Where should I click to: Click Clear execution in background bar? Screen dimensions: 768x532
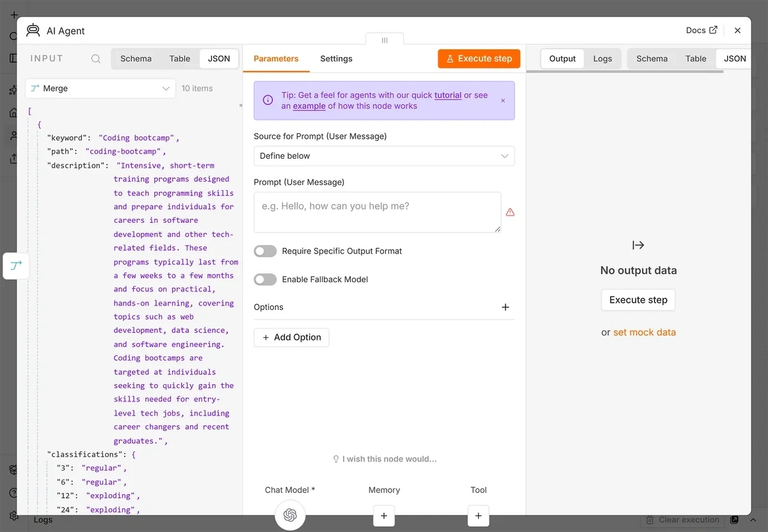[x=682, y=520]
